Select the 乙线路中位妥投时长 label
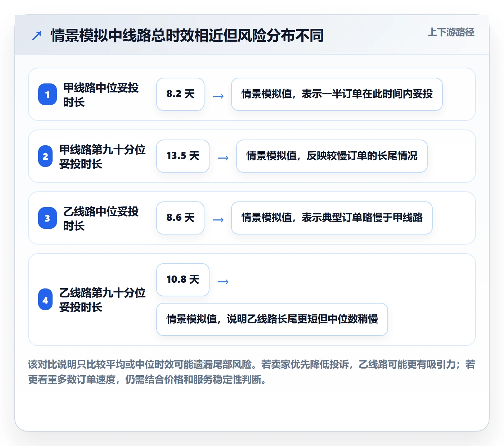Image resolution: width=504 pixels, height=446 pixels. [x=101, y=218]
